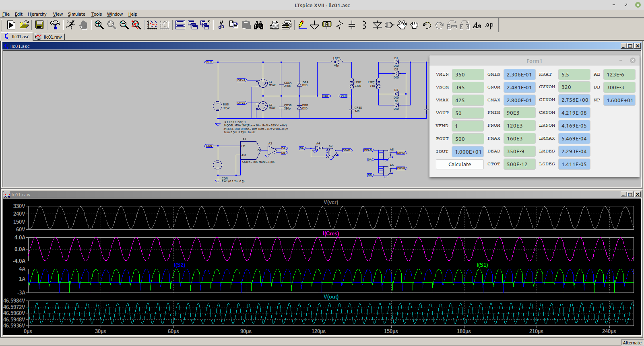Place a ground symbol
Viewport: 644px width, 346px height.
[x=314, y=25]
